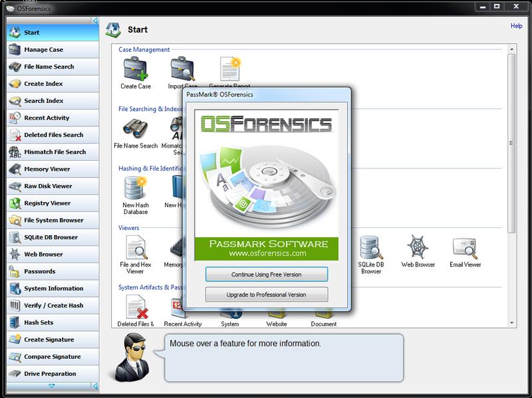
Task: Open Deleted Files icon in System Artifacts section
Action: [136, 307]
